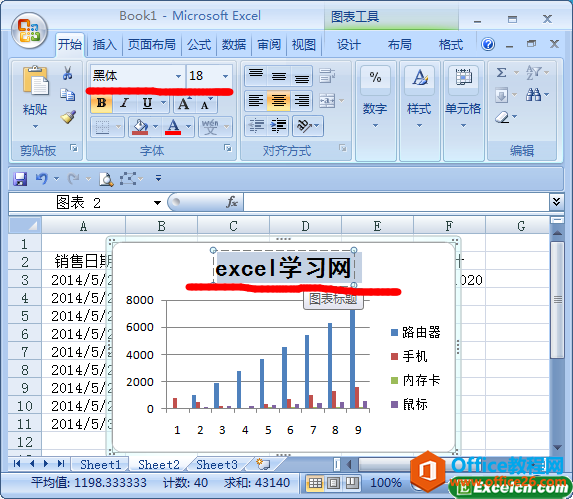Increase indent icon
This screenshot has height=499, width=573.
pos(278,126)
